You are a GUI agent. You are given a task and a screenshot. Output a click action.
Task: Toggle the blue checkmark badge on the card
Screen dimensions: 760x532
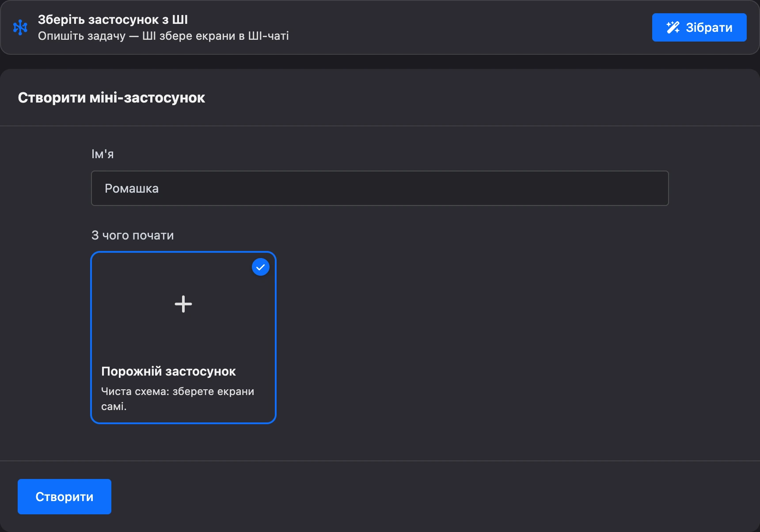(x=261, y=267)
